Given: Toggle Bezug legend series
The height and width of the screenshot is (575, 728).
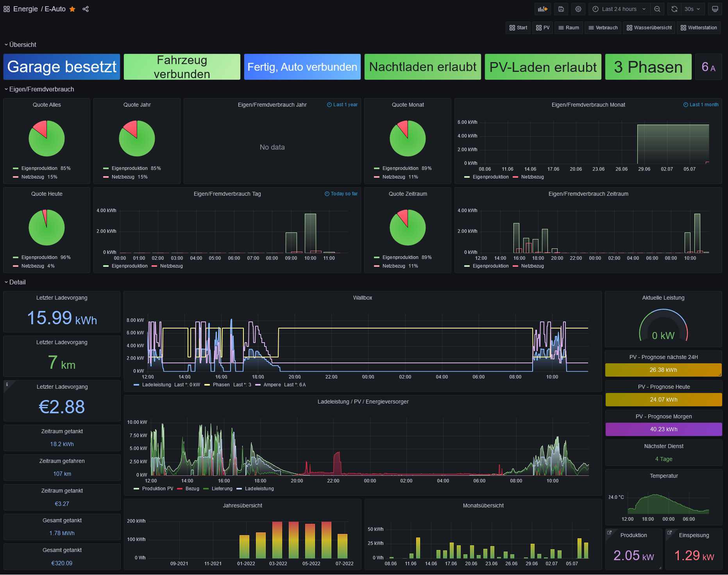Looking at the screenshot, I should 192,489.
